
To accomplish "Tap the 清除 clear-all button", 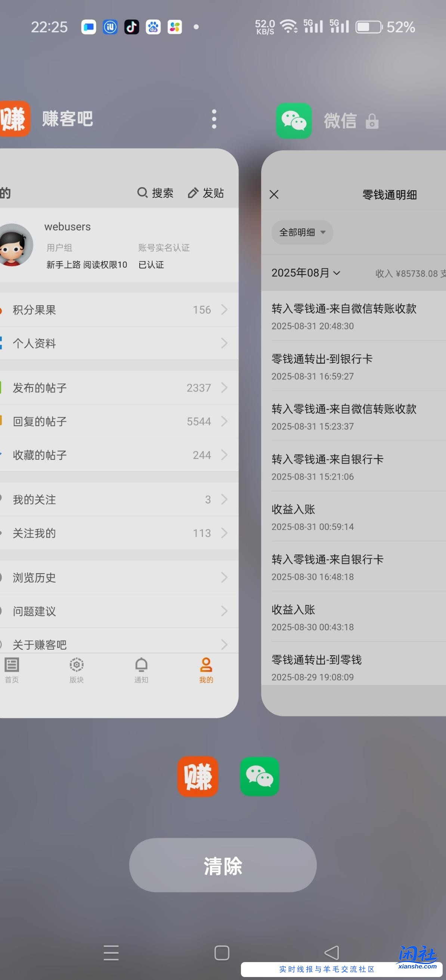I will pyautogui.click(x=223, y=865).
